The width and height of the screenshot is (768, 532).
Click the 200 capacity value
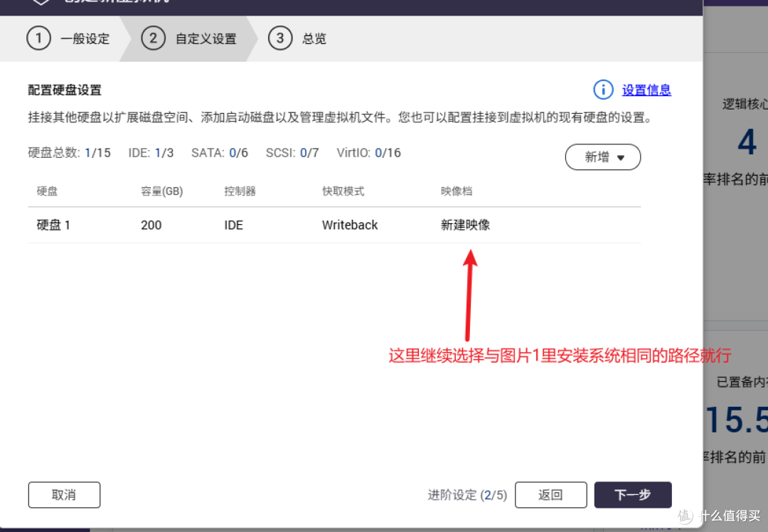click(x=151, y=225)
